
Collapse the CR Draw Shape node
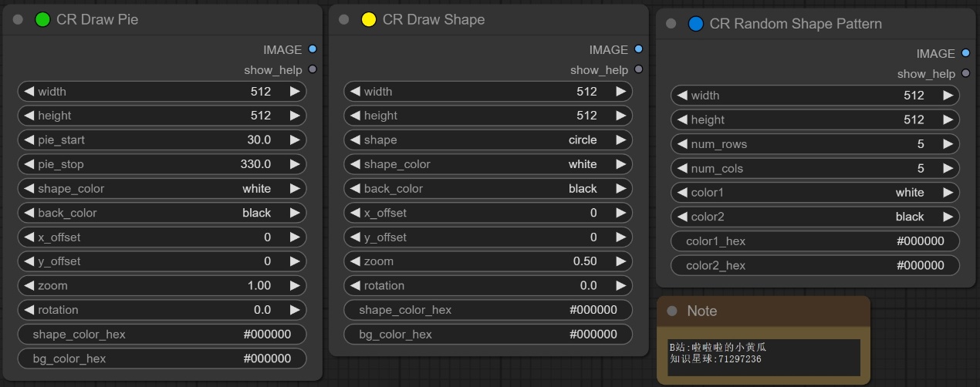(344, 20)
